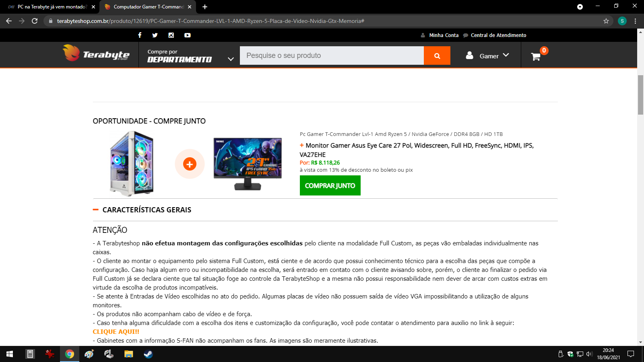Image resolution: width=644 pixels, height=362 pixels.
Task: Open Calculator from the taskbar
Action: click(x=30, y=354)
